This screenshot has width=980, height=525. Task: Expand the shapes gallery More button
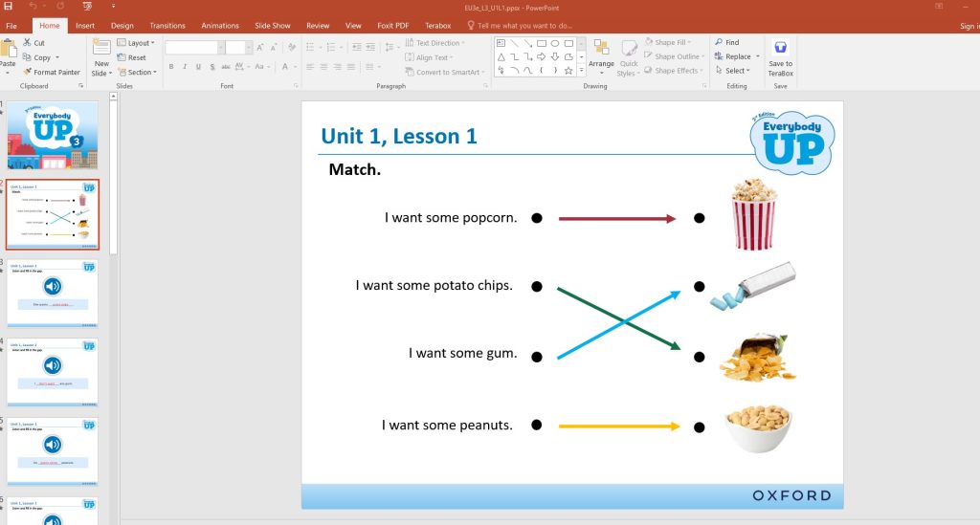pos(581,71)
